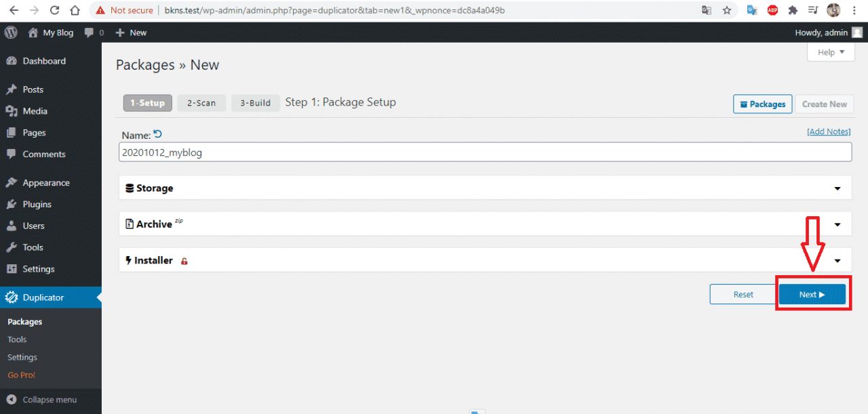Click the Add Notes link

pos(828,131)
